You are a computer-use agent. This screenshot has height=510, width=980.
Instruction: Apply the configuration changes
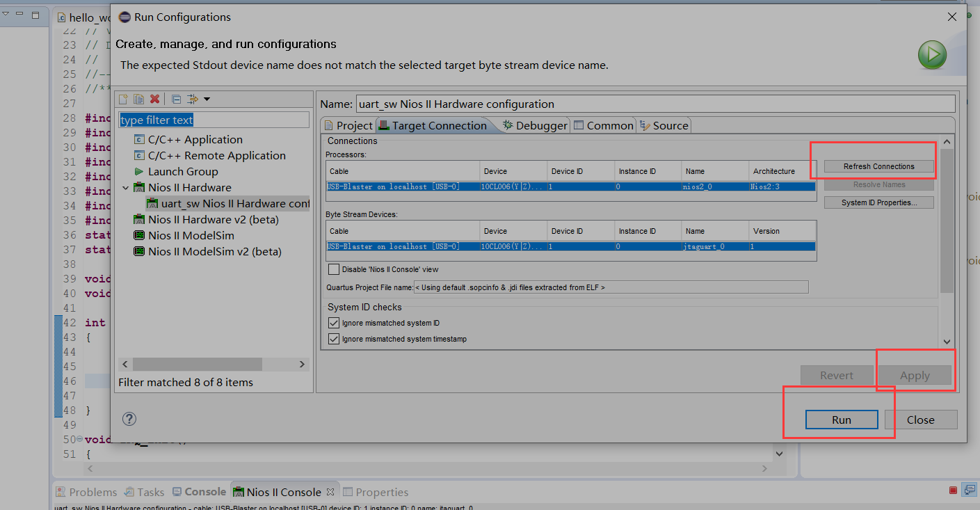click(915, 375)
